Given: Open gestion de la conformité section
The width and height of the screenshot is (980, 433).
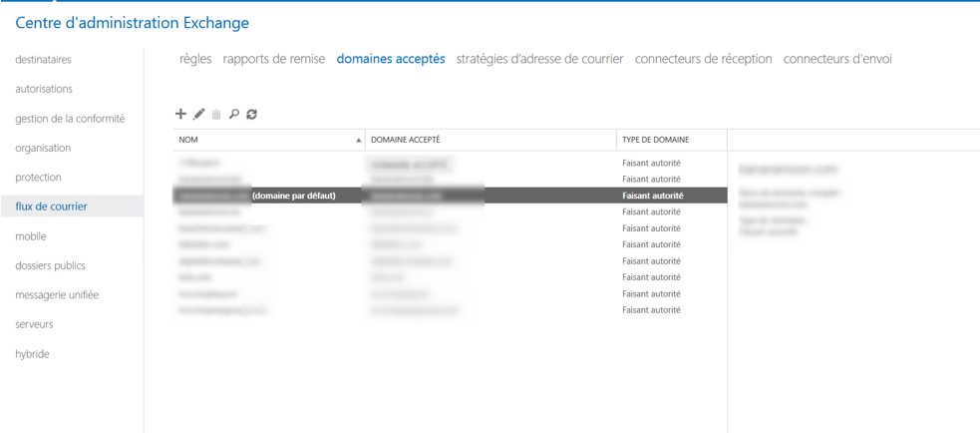Looking at the screenshot, I should 70,119.
